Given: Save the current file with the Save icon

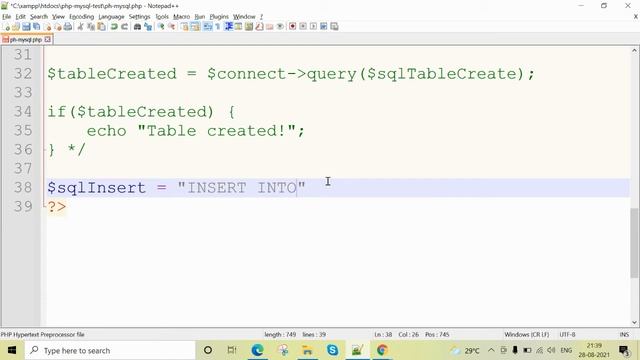Looking at the screenshot, I should point(26,27).
